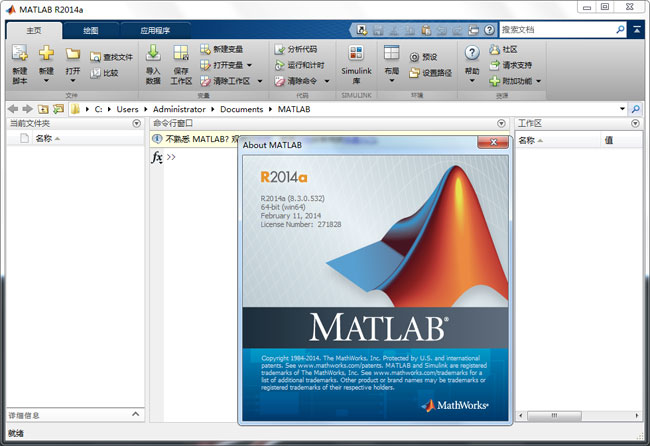Open Command Window (命令行窗口) actions menu

501,124
